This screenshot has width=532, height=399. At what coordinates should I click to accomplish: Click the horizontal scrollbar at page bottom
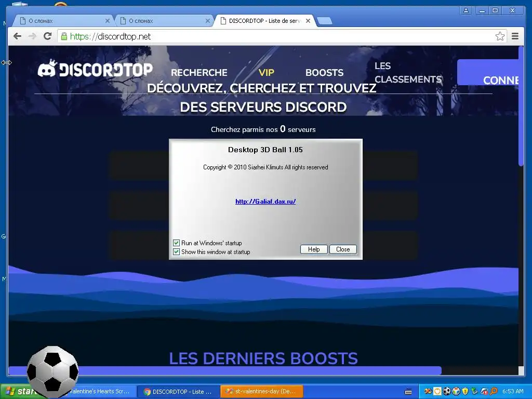pyautogui.click(x=225, y=370)
